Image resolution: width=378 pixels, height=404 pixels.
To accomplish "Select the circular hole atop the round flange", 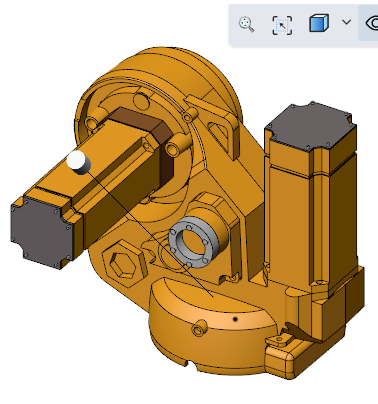I will [141, 101].
